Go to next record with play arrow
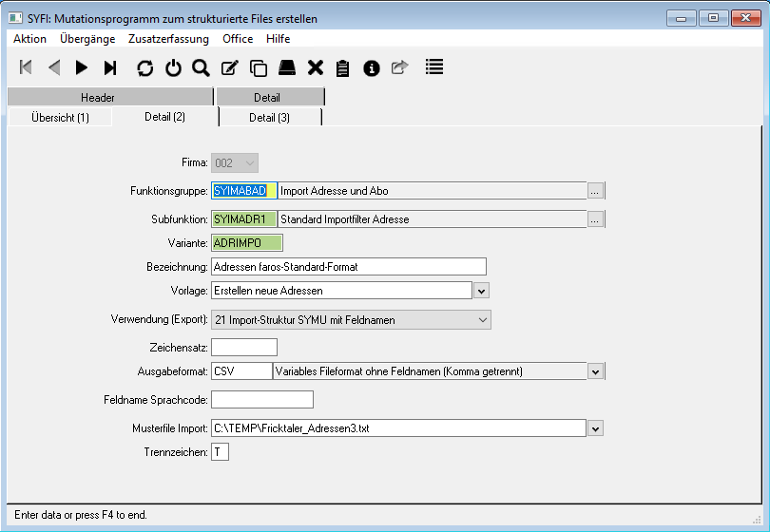Screen dimensions: 770x532 [x=82, y=67]
